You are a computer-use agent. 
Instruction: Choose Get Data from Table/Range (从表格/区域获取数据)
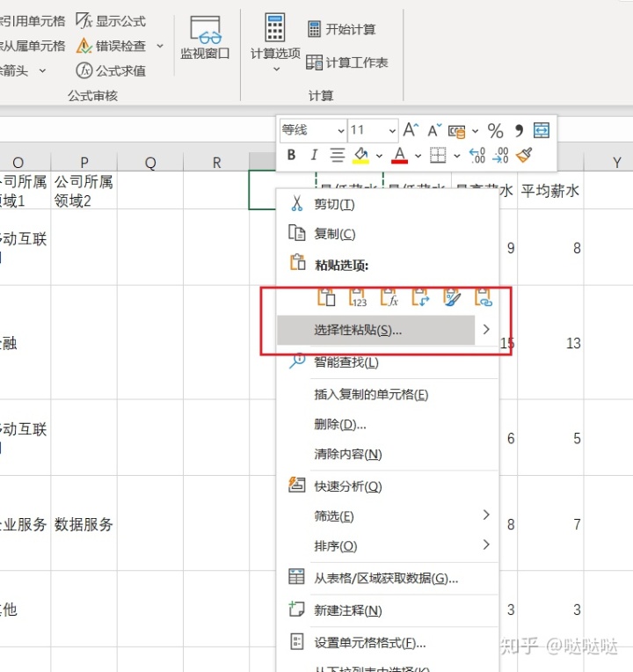point(388,579)
